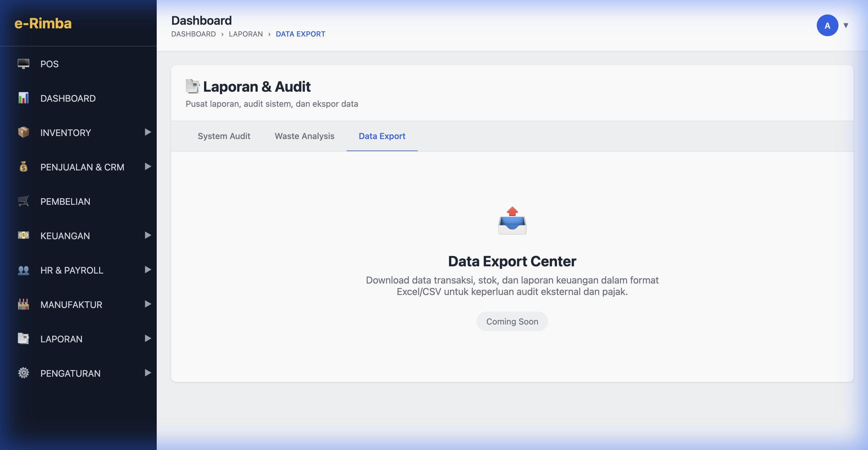The width and height of the screenshot is (868, 450).
Task: Click the money bag icon for Penjualan & CRM
Action: pos(23,167)
